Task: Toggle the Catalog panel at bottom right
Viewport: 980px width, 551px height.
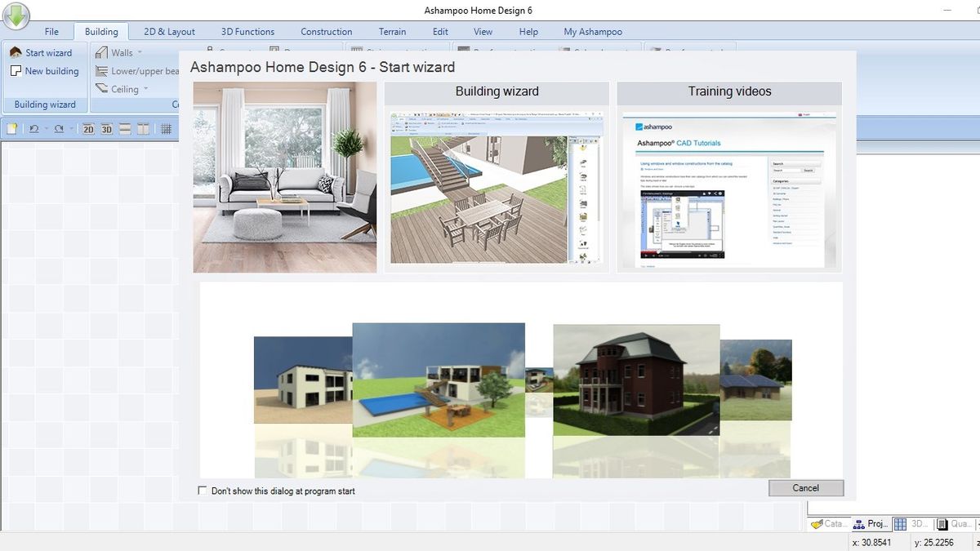Action: (826, 523)
